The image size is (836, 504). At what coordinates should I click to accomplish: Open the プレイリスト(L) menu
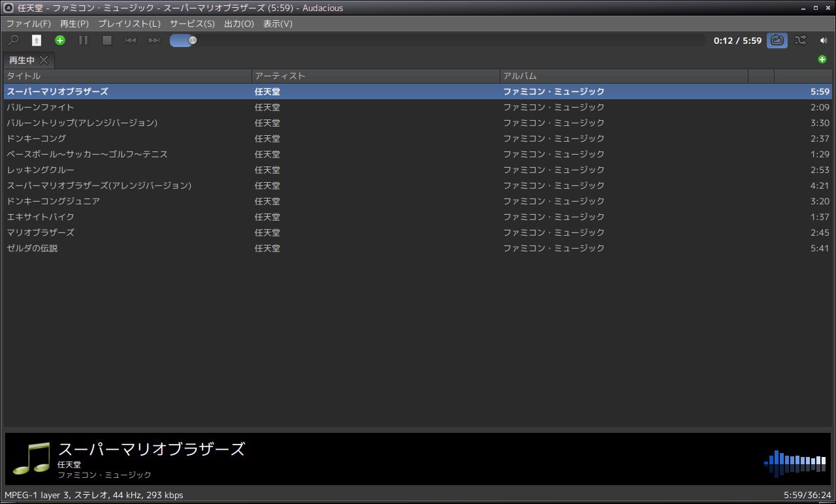point(129,24)
